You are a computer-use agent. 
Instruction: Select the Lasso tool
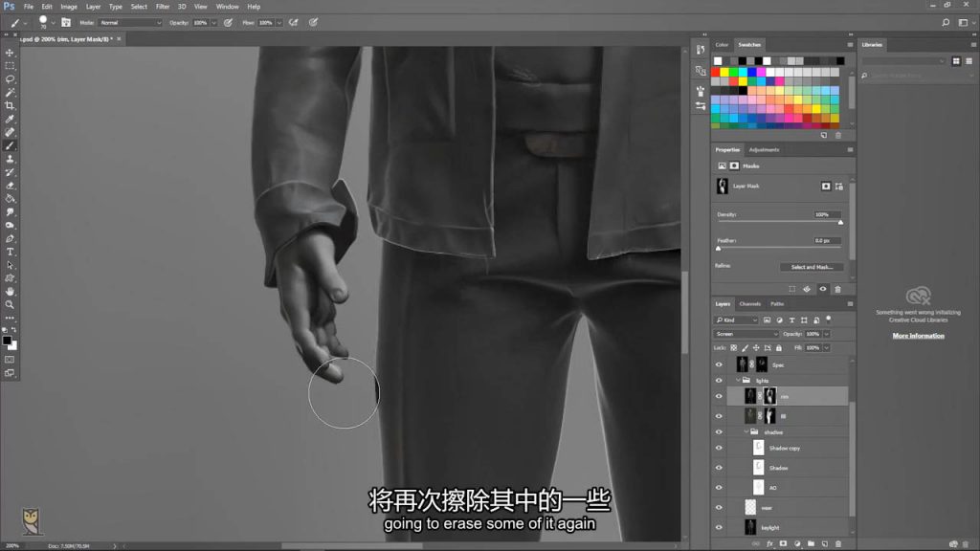coord(10,79)
